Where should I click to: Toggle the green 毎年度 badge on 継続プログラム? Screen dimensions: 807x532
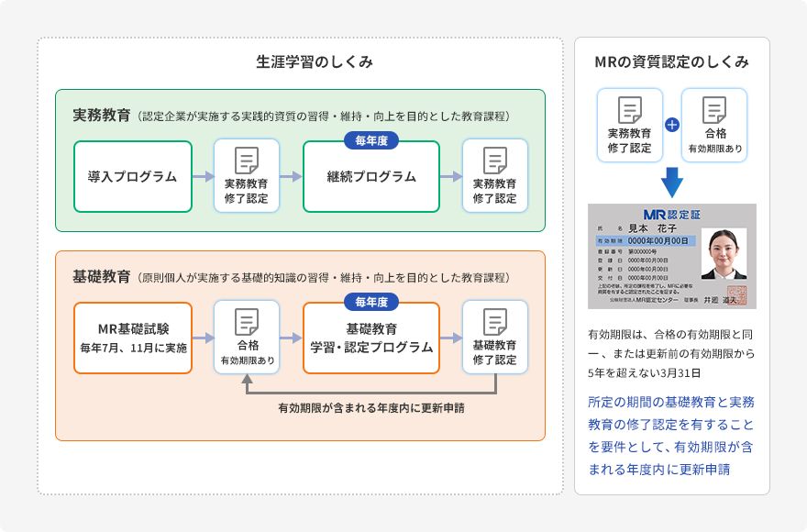point(370,139)
